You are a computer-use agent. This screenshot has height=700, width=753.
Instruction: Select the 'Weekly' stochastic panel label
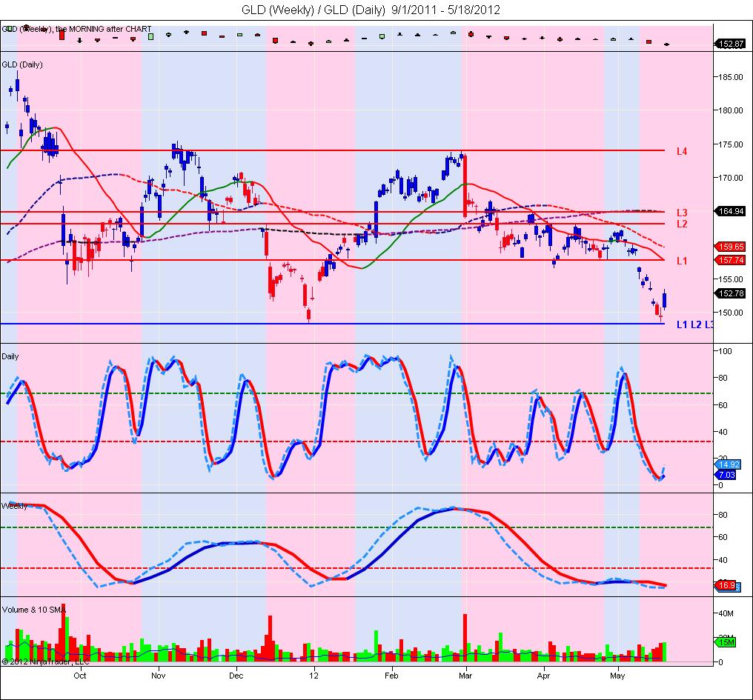click(x=14, y=506)
